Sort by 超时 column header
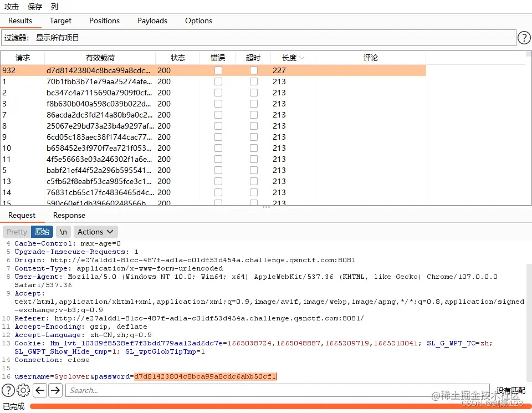Image resolution: width=532 pixels, height=413 pixels. [253, 58]
